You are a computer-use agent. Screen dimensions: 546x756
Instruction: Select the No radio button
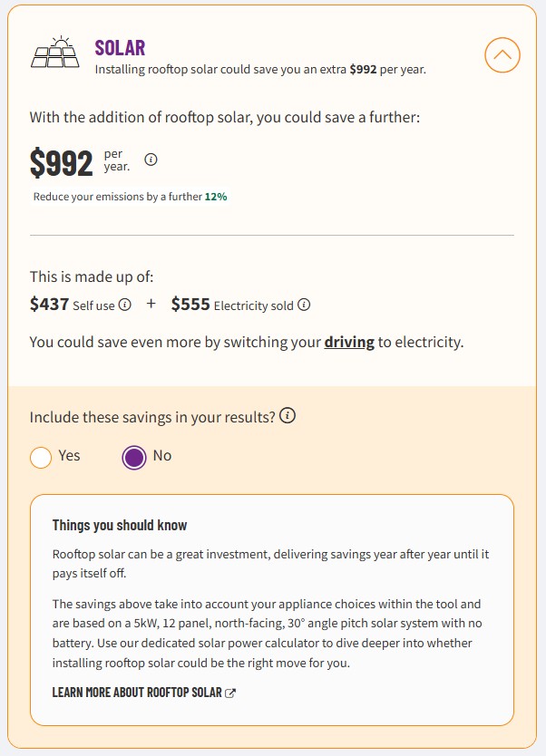coord(133,457)
